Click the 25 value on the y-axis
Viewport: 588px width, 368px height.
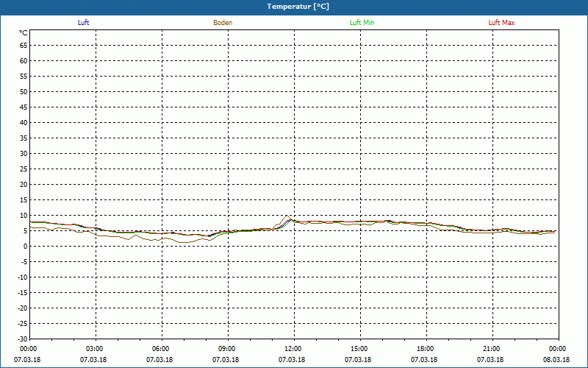click(x=24, y=169)
